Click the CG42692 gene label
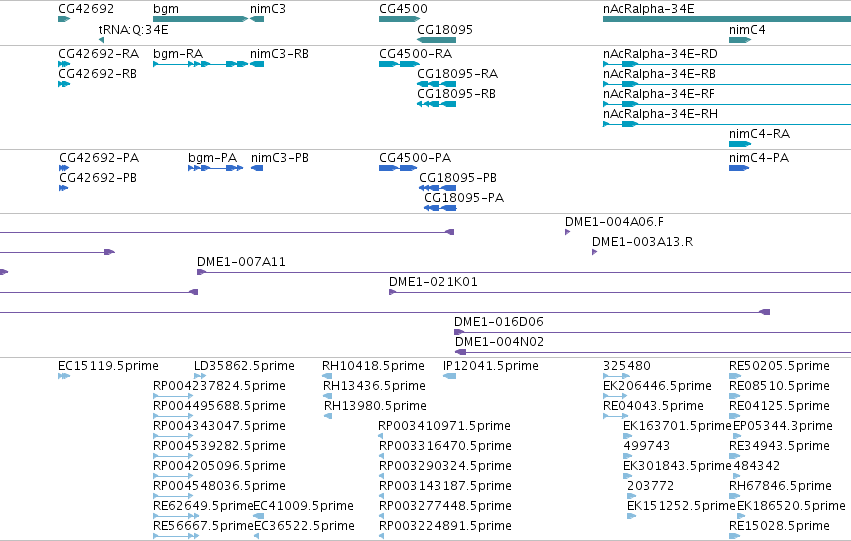The width and height of the screenshot is (851, 541). [86, 9]
